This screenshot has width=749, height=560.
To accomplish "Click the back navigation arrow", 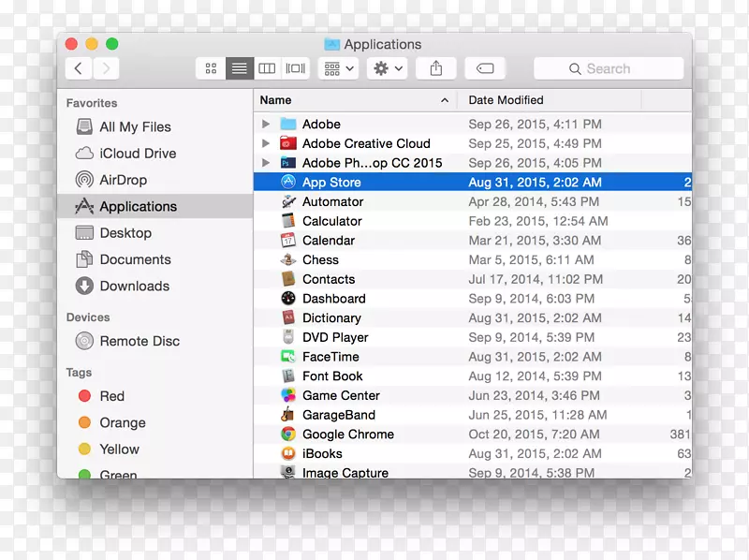I will pos(79,68).
